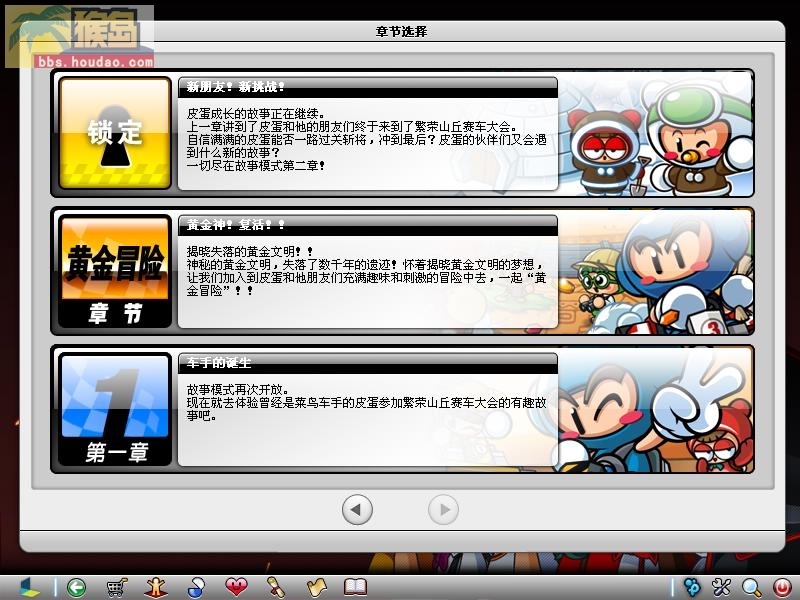
Task: Click the 章节选择 window title
Action: (x=402, y=32)
